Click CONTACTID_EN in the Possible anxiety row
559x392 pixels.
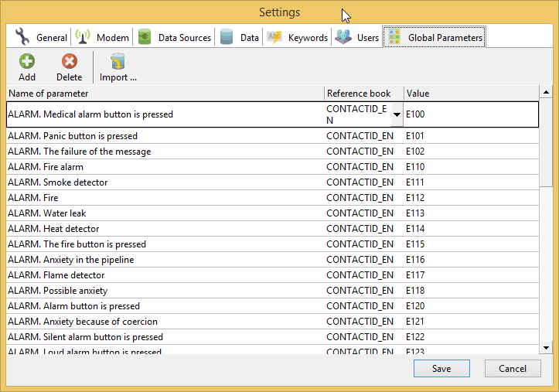[x=360, y=291]
